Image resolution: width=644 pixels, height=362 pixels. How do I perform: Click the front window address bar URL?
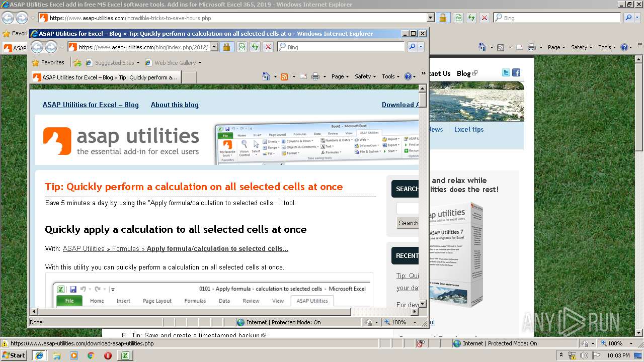click(143, 47)
